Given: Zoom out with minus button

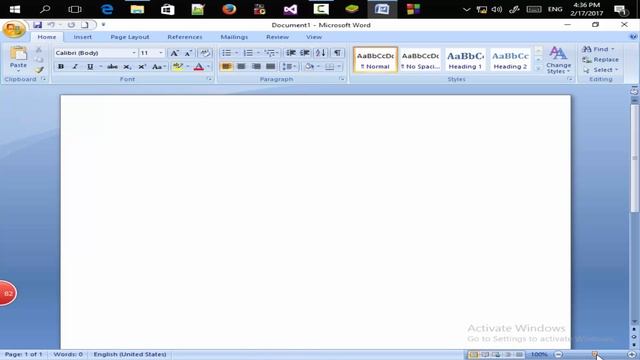Looking at the screenshot, I should [558, 354].
